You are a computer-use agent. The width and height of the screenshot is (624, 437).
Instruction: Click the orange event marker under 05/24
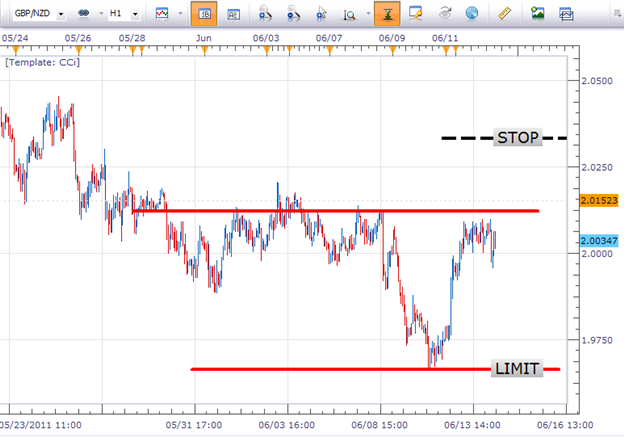(16, 50)
